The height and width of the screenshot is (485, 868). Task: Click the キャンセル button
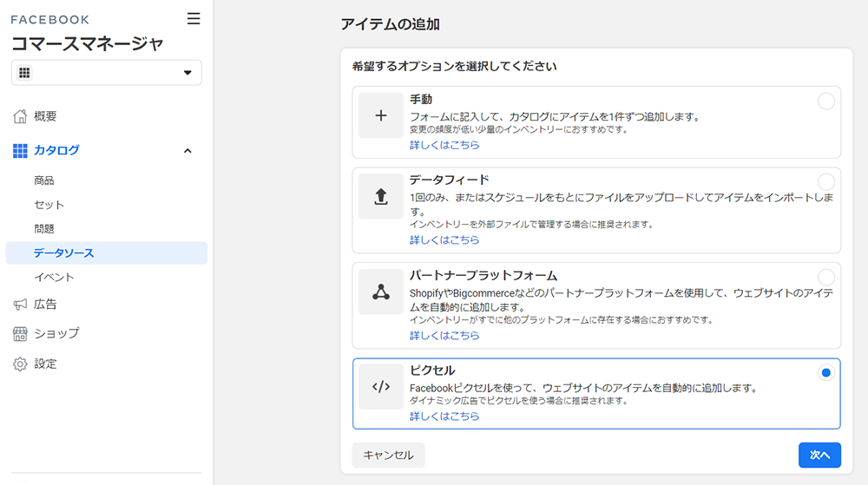point(388,456)
